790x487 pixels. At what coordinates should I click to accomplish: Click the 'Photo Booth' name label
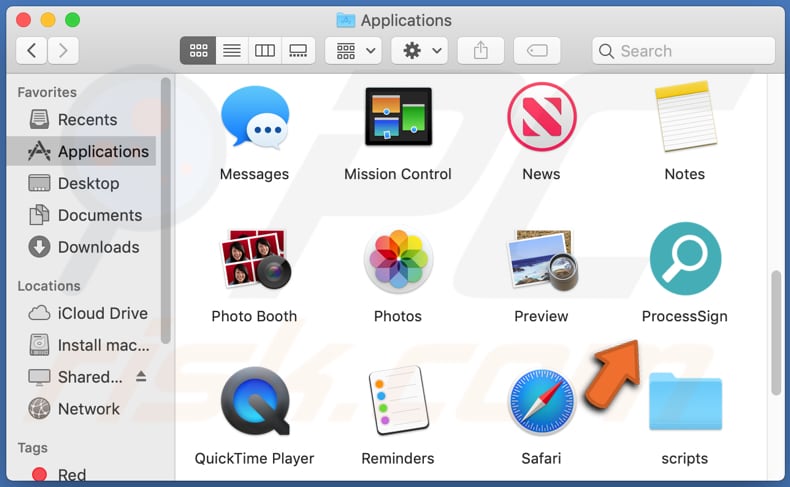click(x=254, y=316)
